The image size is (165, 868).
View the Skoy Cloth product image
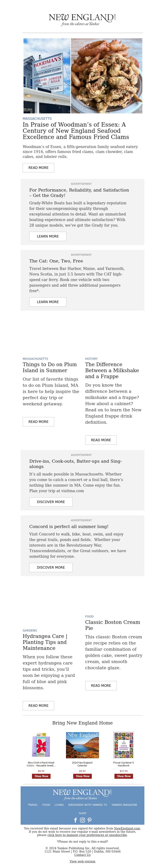click(x=41, y=745)
